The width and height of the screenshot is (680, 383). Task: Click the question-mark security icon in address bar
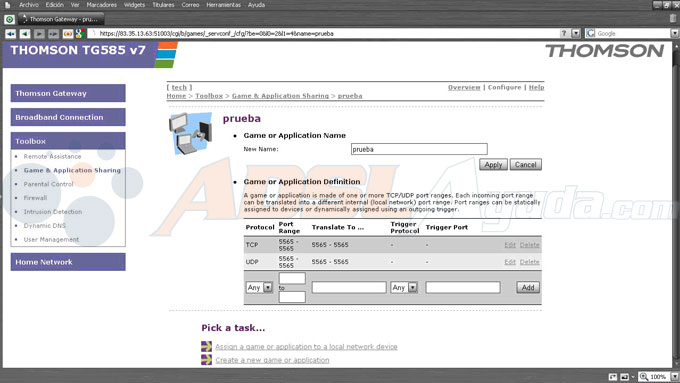pos(564,33)
